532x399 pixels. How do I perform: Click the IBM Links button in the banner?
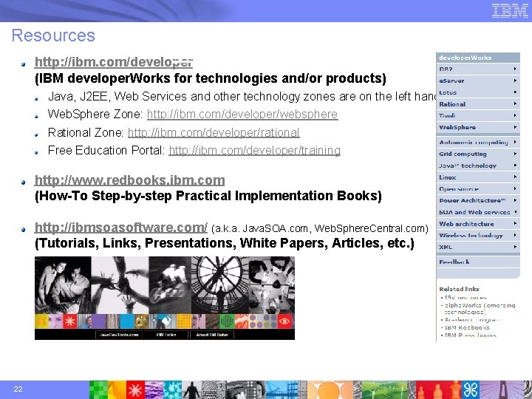(166, 335)
